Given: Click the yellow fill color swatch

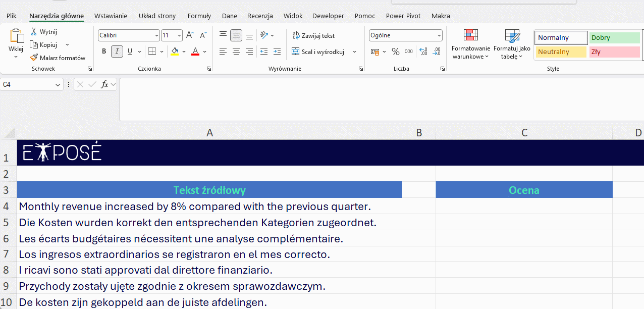Looking at the screenshot, I should tap(175, 51).
